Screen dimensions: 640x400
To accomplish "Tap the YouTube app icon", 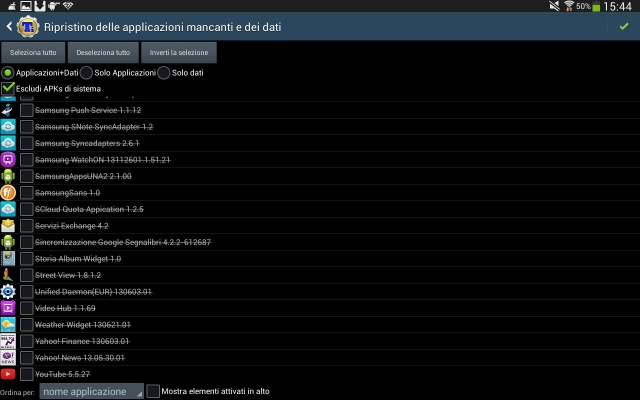I will (x=8, y=374).
